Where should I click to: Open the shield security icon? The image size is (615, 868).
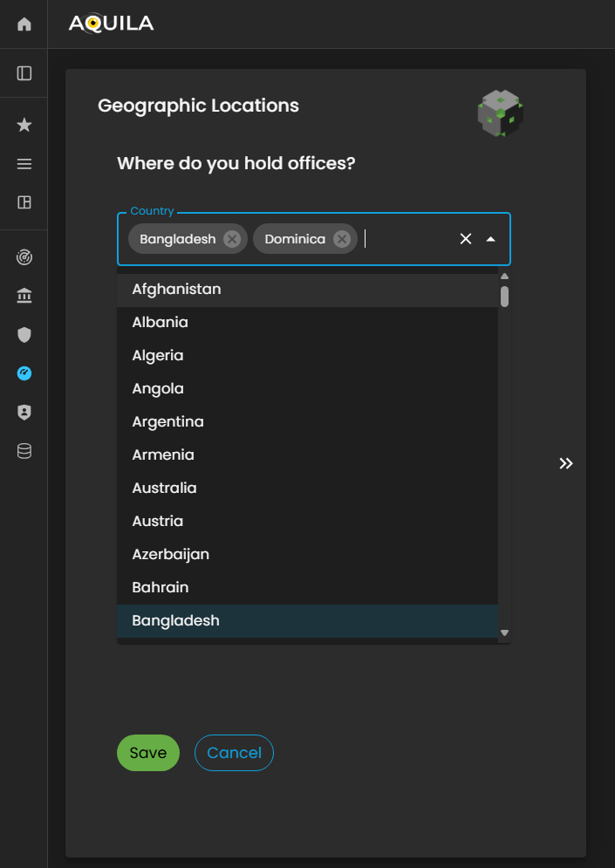[x=24, y=334]
